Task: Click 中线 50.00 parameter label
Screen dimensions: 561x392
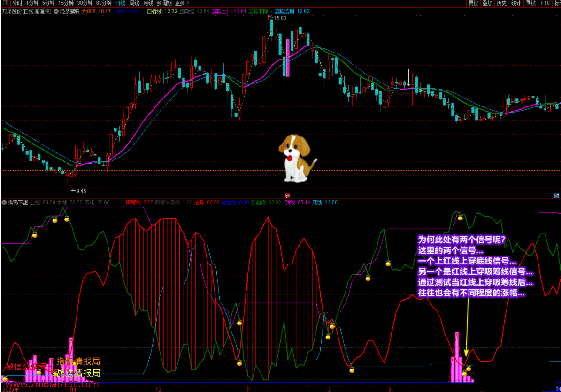Action: coord(70,202)
